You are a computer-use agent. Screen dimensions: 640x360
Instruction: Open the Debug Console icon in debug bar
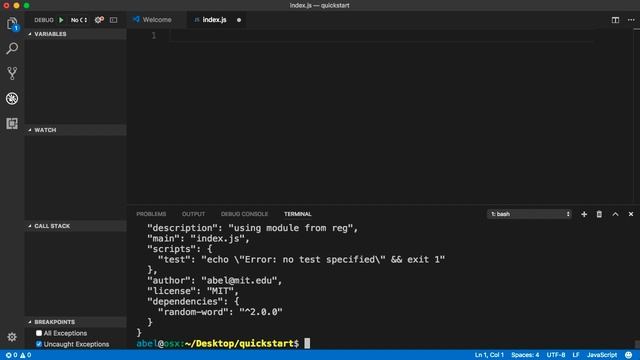113,20
